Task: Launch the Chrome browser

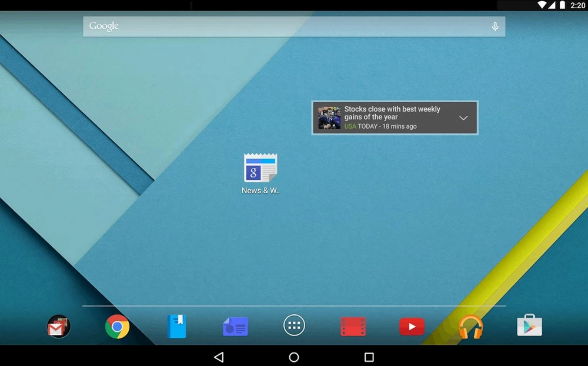Action: pos(118,327)
